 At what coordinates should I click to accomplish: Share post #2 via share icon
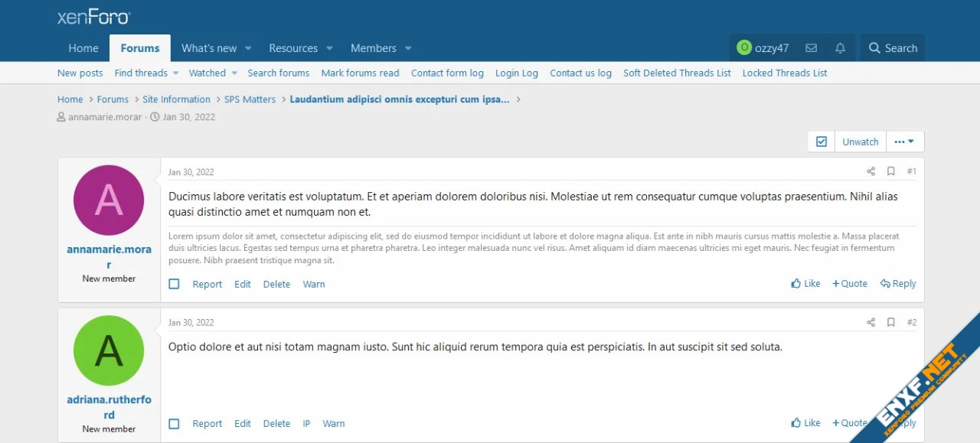pos(871,322)
